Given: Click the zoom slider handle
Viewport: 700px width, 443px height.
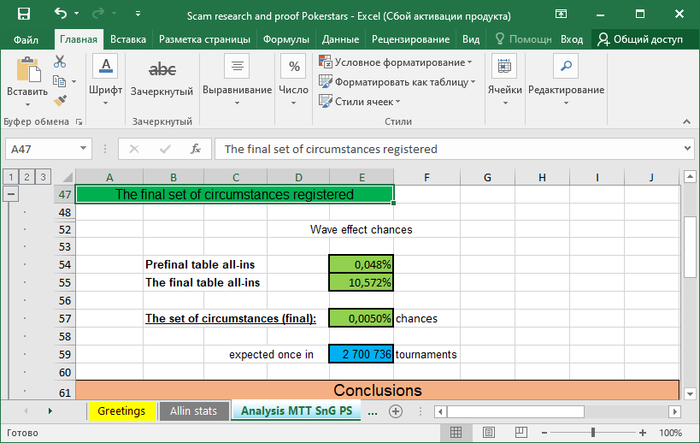Looking at the screenshot, I should 593,432.
